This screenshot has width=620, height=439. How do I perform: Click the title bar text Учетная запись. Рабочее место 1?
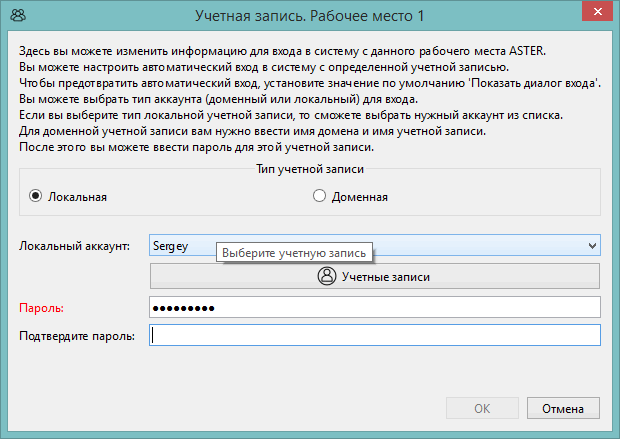tap(310, 16)
